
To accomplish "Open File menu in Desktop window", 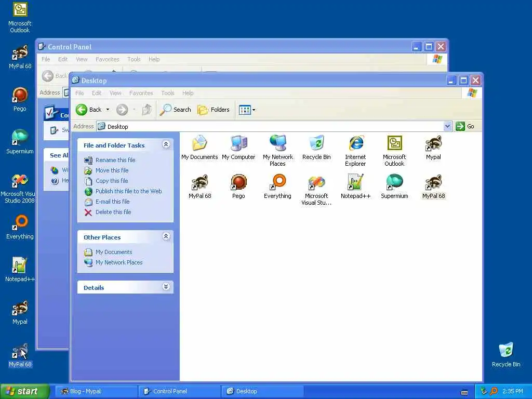I will pos(79,93).
